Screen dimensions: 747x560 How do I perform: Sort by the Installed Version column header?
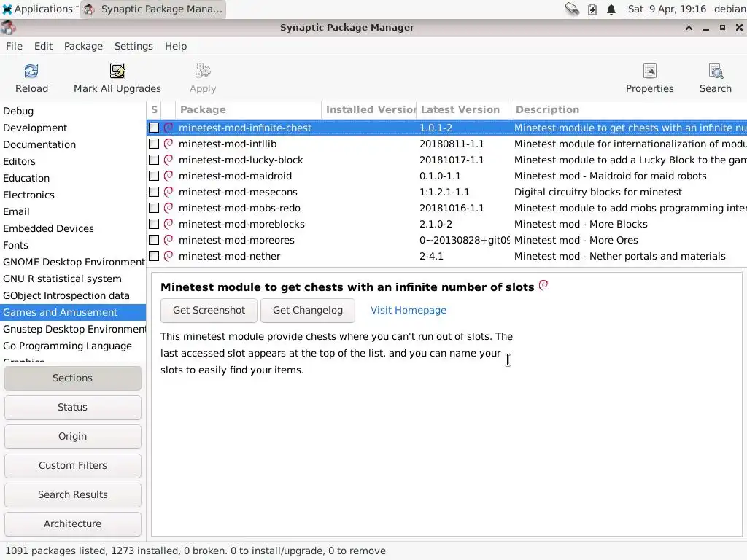[x=368, y=109]
